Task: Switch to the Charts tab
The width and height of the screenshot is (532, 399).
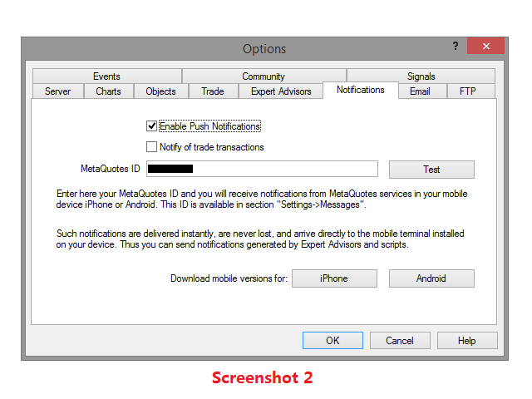Action: pos(109,91)
